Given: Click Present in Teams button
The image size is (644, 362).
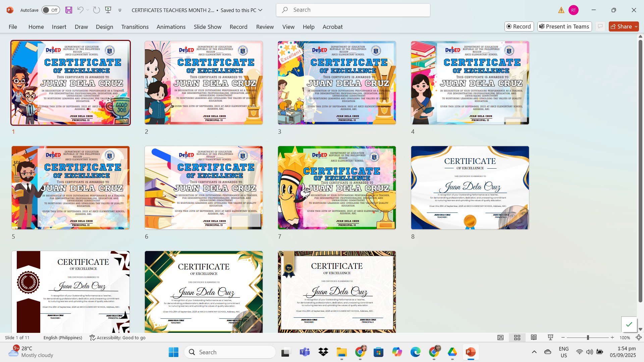Looking at the screenshot, I should coord(564,26).
